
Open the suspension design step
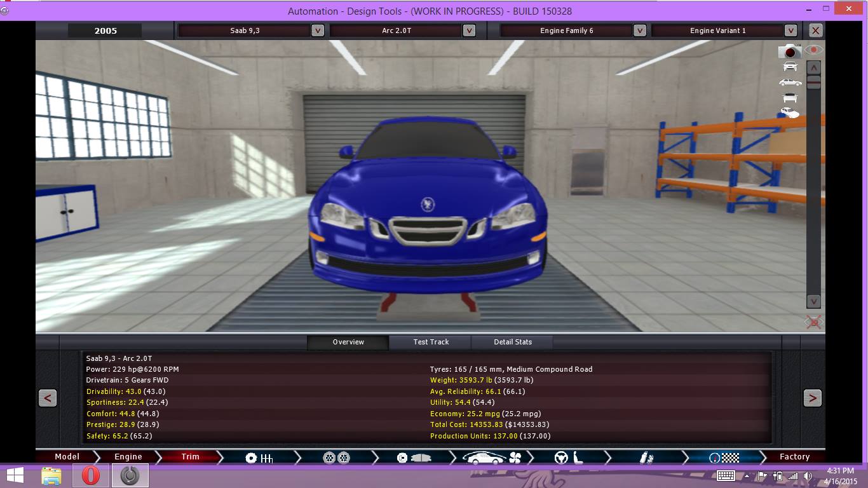647,457
